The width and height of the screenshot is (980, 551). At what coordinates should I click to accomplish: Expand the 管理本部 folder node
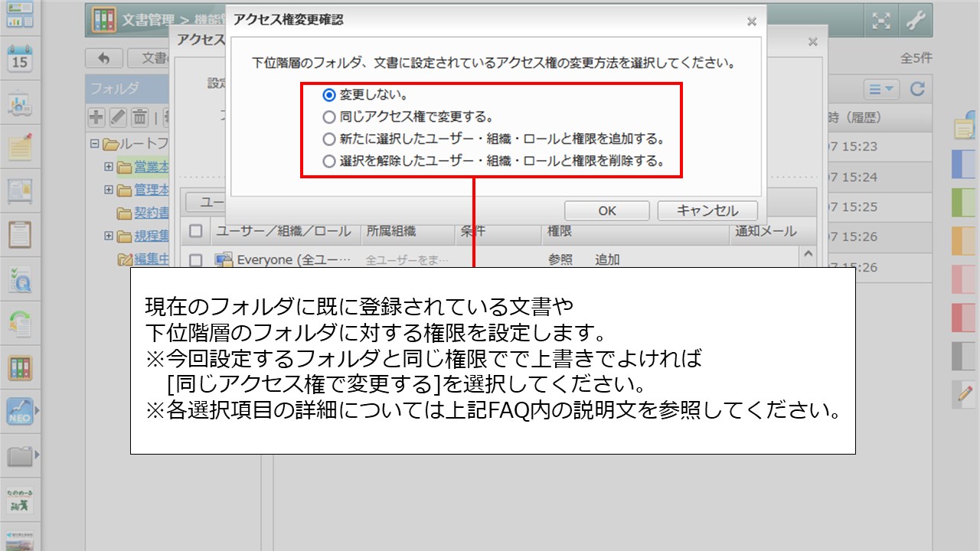[x=108, y=190]
